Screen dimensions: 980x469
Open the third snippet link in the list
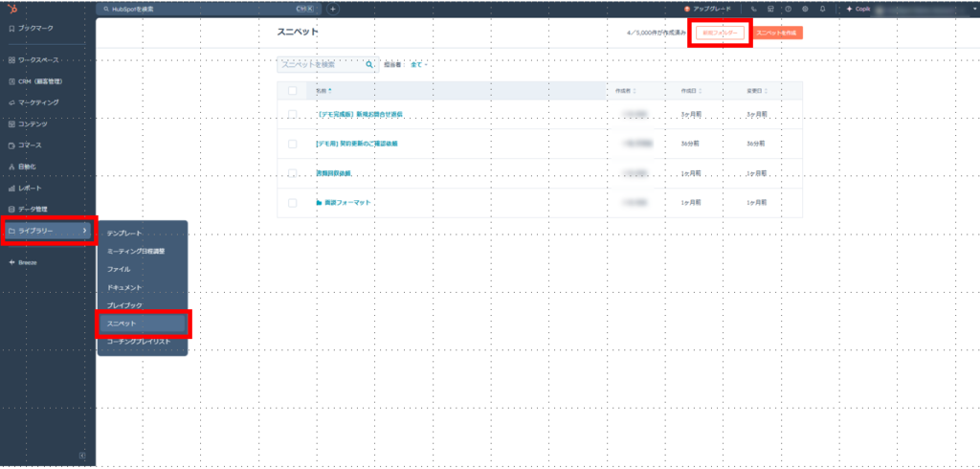pos(333,173)
